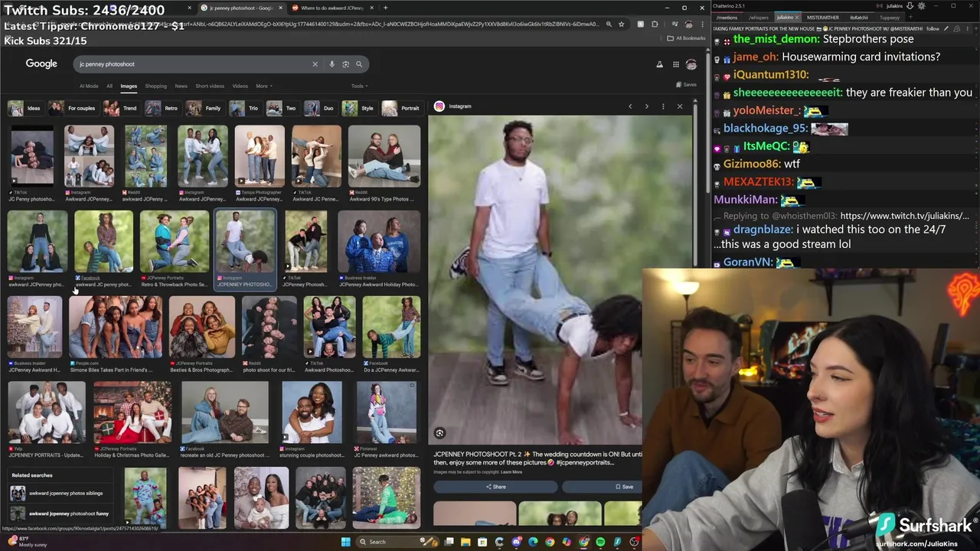Click the Google logo

point(41,64)
